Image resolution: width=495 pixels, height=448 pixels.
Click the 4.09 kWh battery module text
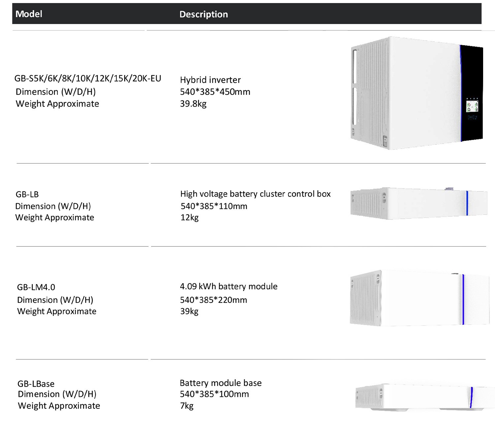tap(229, 286)
